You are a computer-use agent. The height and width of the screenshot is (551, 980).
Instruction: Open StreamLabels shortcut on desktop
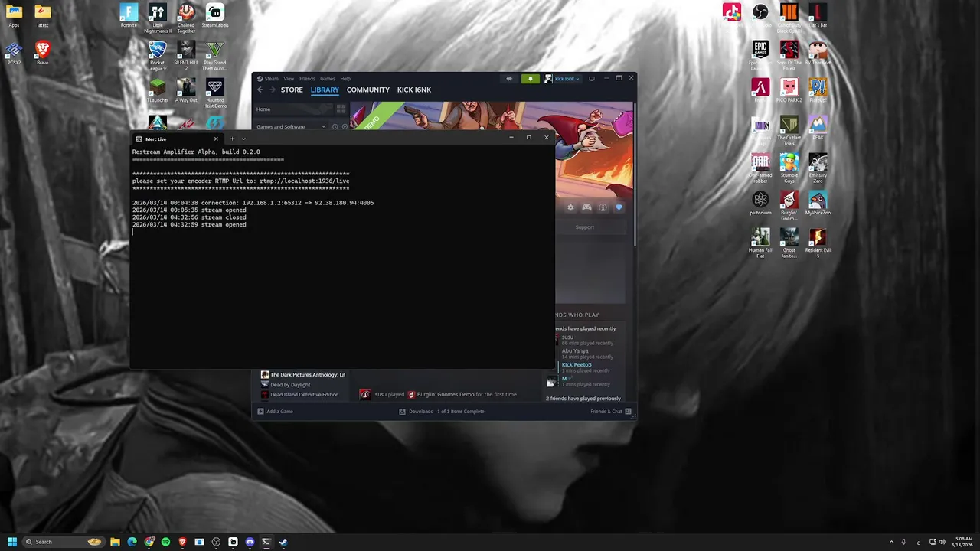pos(215,15)
